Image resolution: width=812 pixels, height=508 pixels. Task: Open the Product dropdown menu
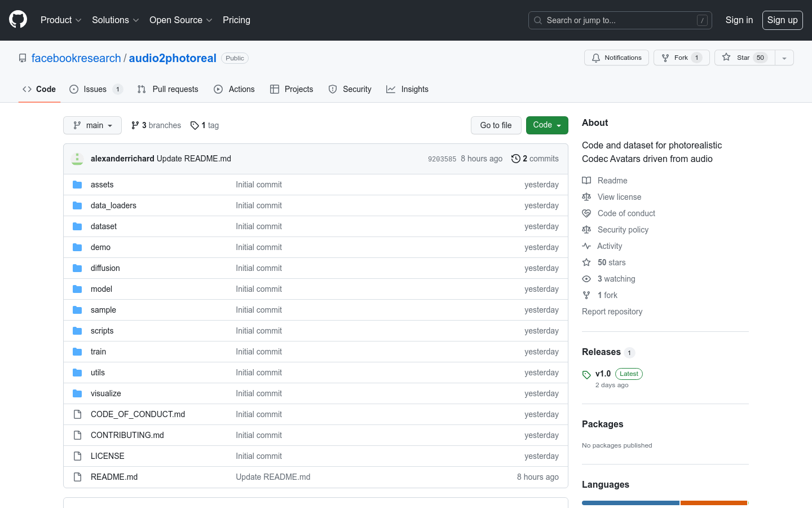click(x=61, y=20)
